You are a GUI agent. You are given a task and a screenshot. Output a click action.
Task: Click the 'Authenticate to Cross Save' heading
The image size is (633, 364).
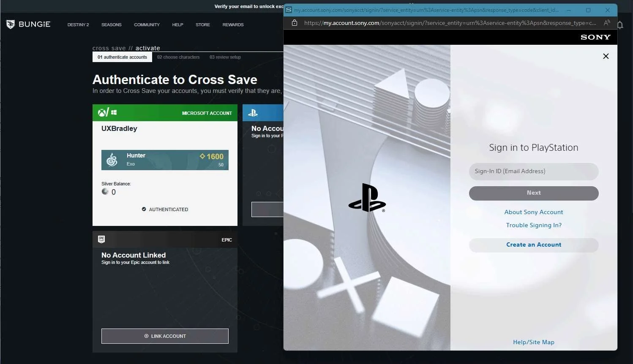tap(175, 79)
